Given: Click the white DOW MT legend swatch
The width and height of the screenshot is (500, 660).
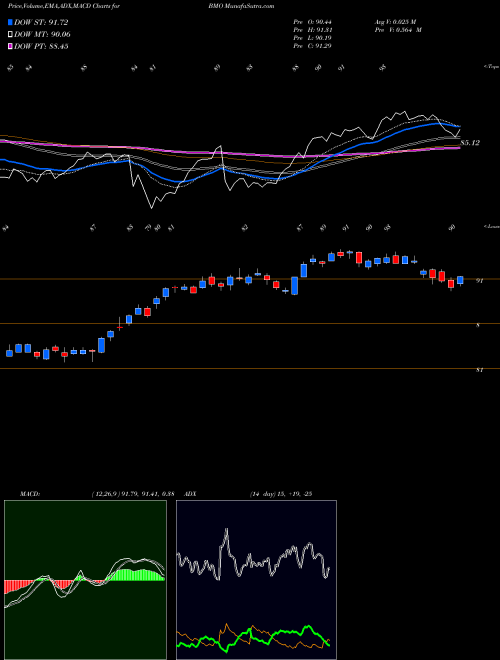Looking at the screenshot, I should (x=10, y=35).
